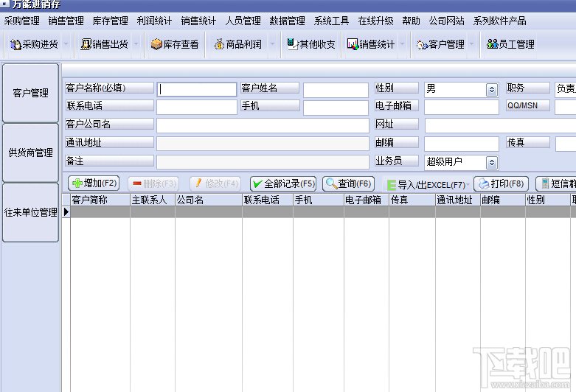Select the first row arrow indicator
The width and height of the screenshot is (576, 392).
click(x=66, y=211)
